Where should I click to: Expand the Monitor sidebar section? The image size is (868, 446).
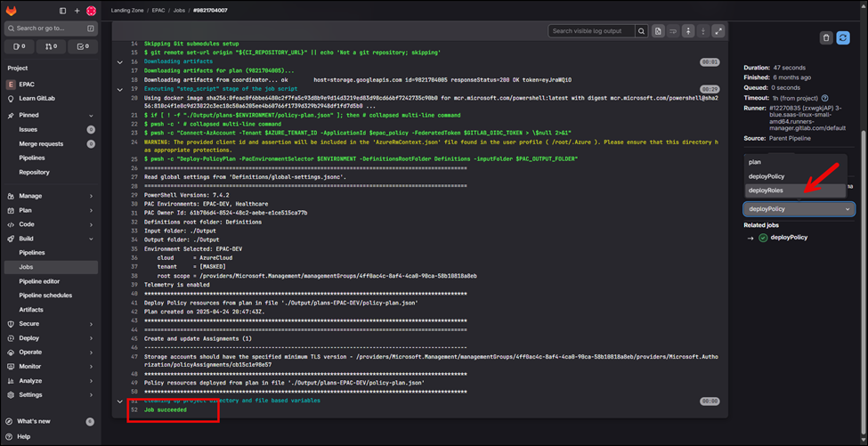pos(51,366)
